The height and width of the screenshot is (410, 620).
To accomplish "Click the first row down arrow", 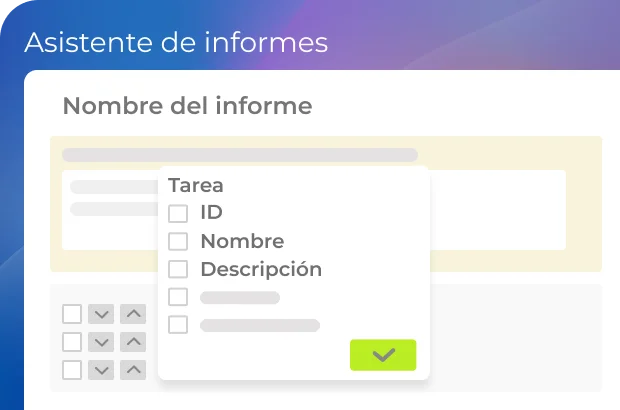I will click(x=101, y=314).
